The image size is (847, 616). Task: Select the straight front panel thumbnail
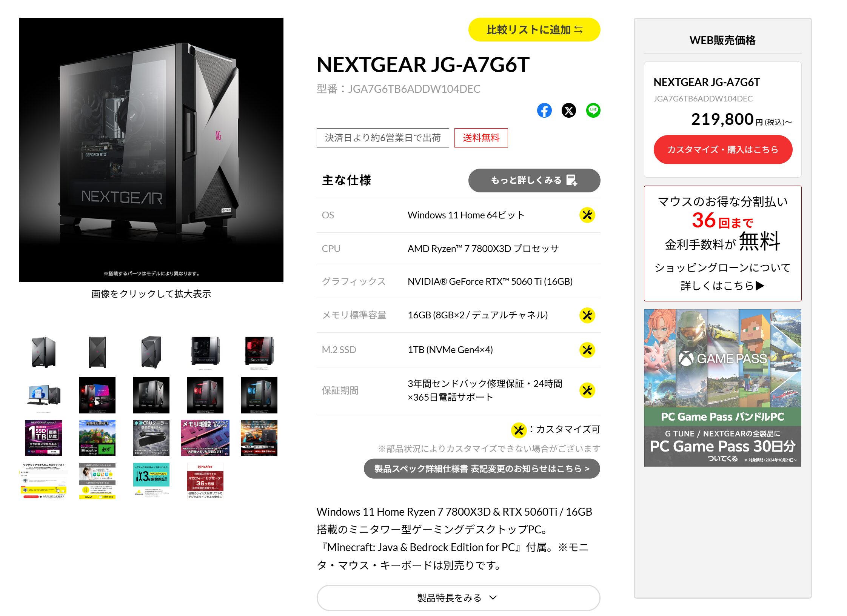97,352
